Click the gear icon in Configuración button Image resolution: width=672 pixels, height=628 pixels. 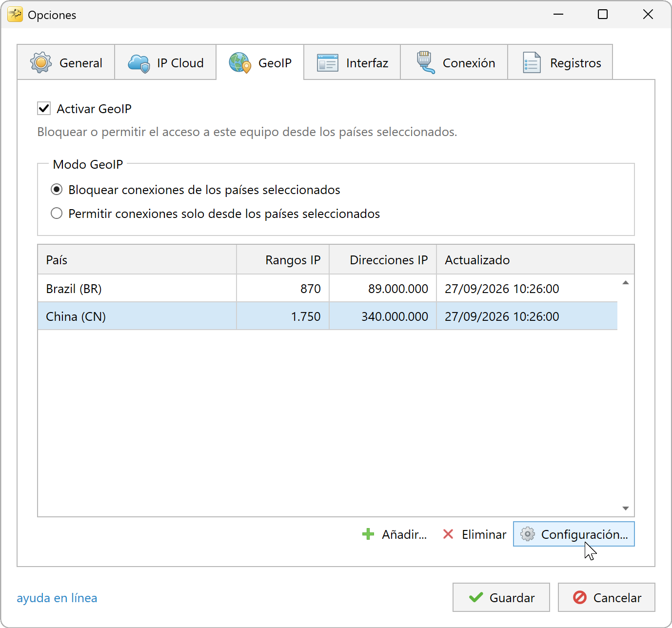(x=528, y=534)
